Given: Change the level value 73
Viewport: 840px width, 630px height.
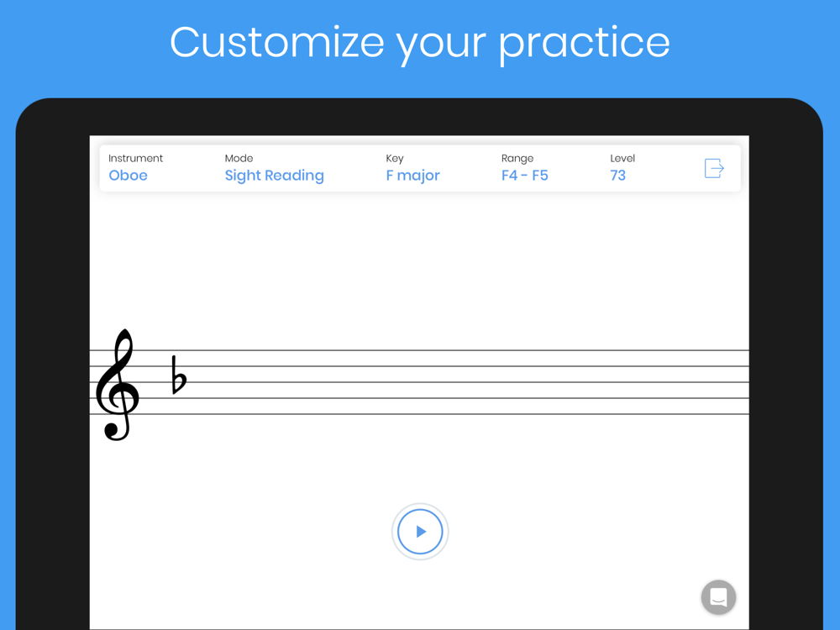Looking at the screenshot, I should [x=617, y=176].
